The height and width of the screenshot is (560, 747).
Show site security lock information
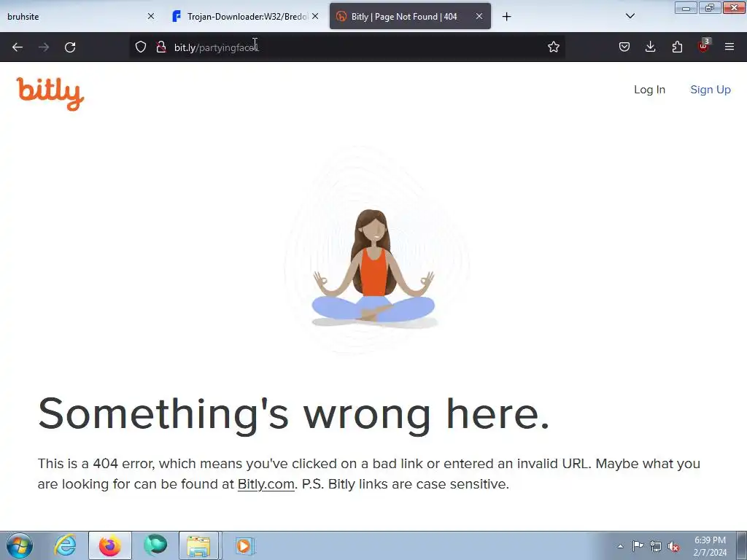click(161, 47)
